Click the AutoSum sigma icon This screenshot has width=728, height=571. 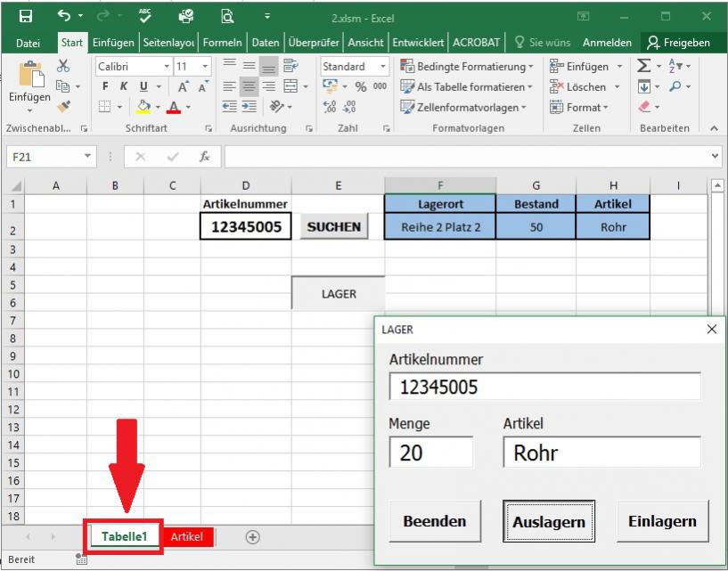pos(643,65)
